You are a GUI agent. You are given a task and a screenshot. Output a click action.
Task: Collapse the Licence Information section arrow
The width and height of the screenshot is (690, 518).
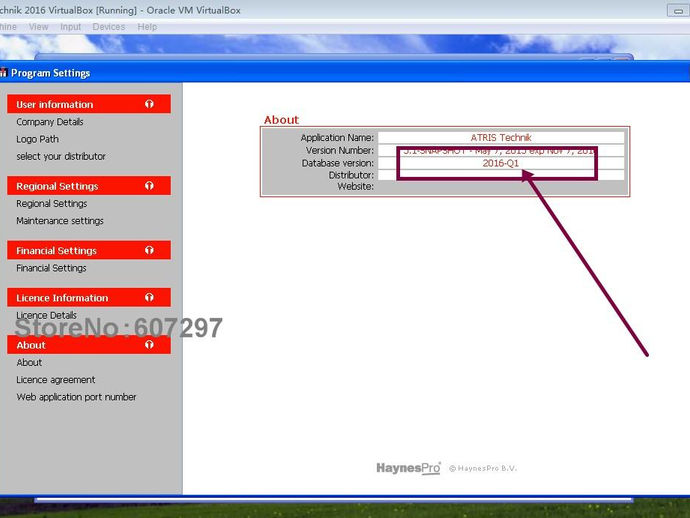tap(149, 298)
